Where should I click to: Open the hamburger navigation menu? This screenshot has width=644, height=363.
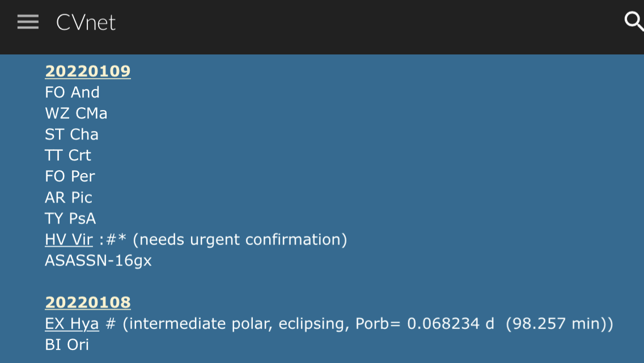(28, 22)
